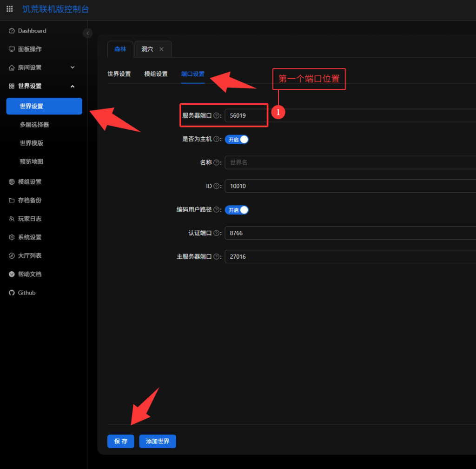The width and height of the screenshot is (476, 469).
Task: Click the 系统设置 gear icon
Action: 12,237
